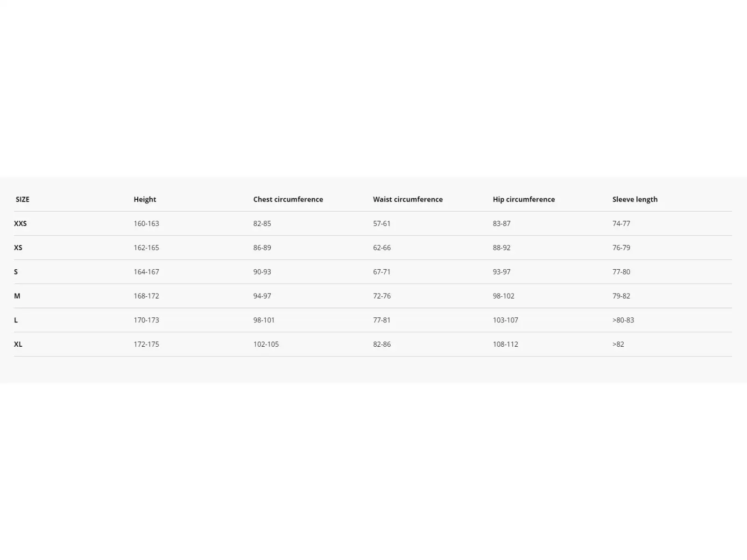This screenshot has width=747, height=560.
Task: Select the >82 sleeve length value
Action: coord(618,344)
